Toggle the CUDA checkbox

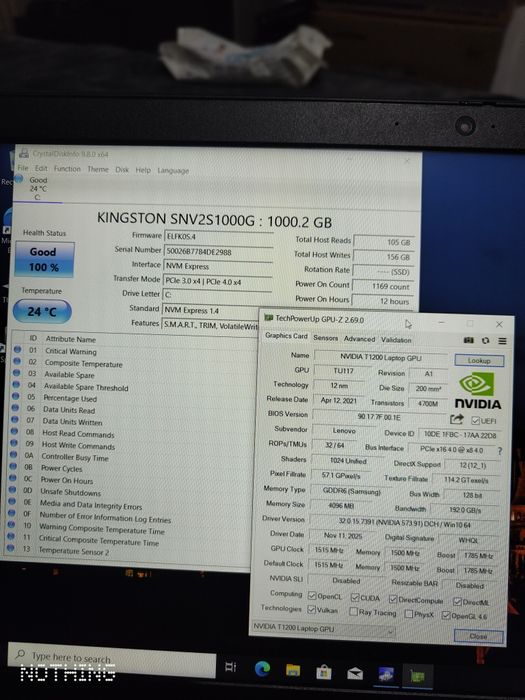[355, 597]
